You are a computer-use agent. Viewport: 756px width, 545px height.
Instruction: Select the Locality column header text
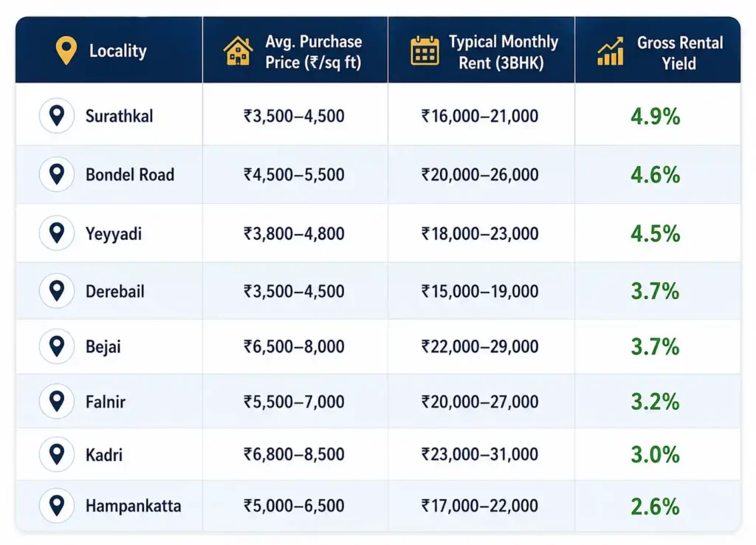(x=117, y=51)
